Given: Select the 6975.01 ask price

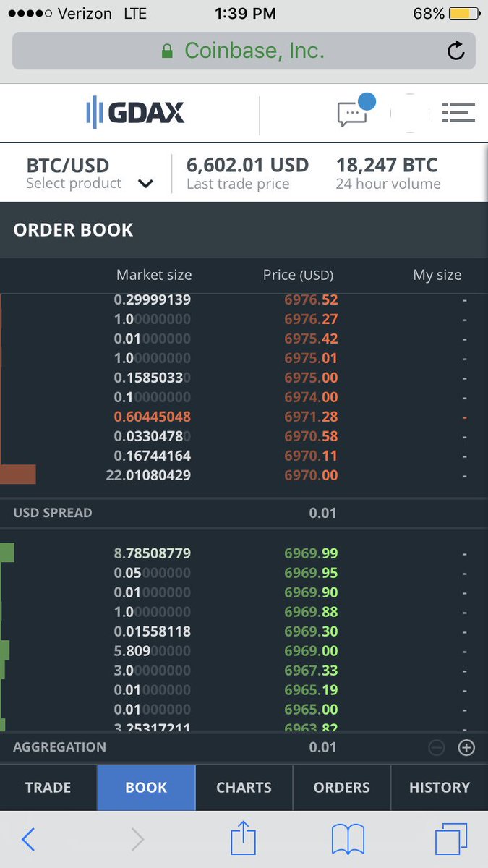Looking at the screenshot, I should tap(311, 358).
